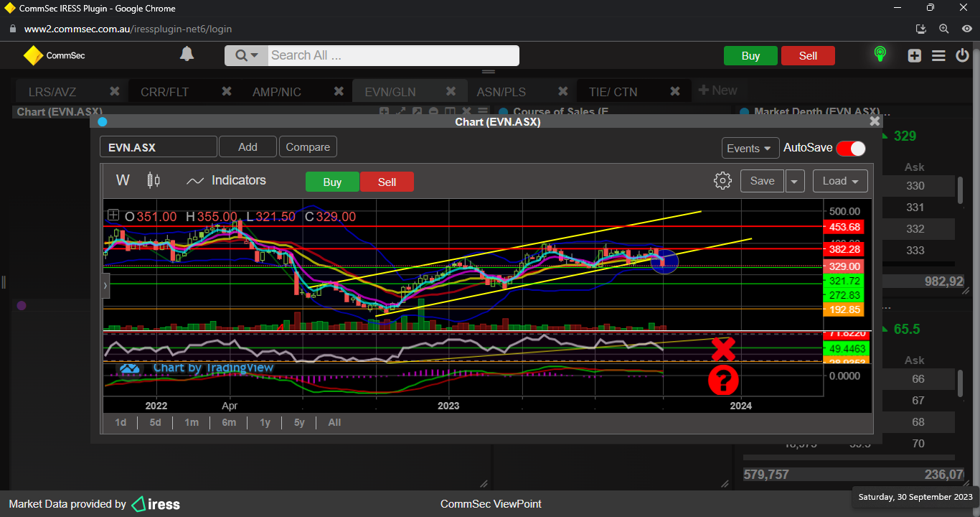The image size is (980, 517).
Task: Click the Add button beside symbol field
Action: [248, 146]
